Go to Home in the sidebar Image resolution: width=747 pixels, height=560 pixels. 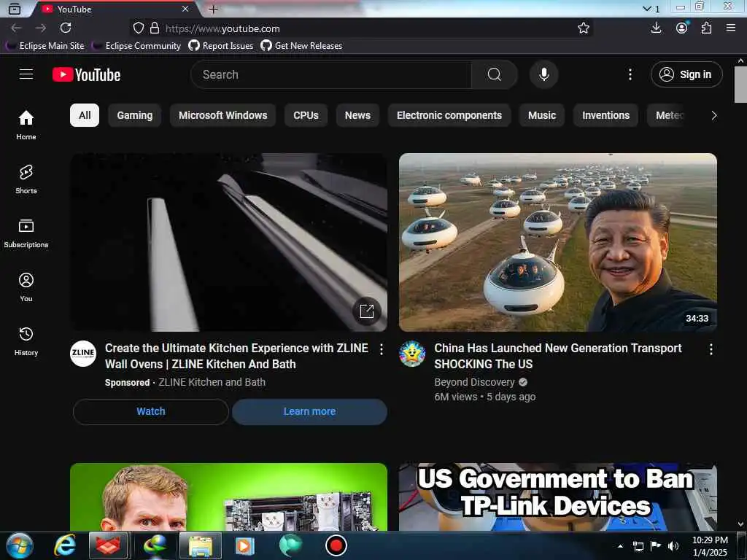(26, 125)
